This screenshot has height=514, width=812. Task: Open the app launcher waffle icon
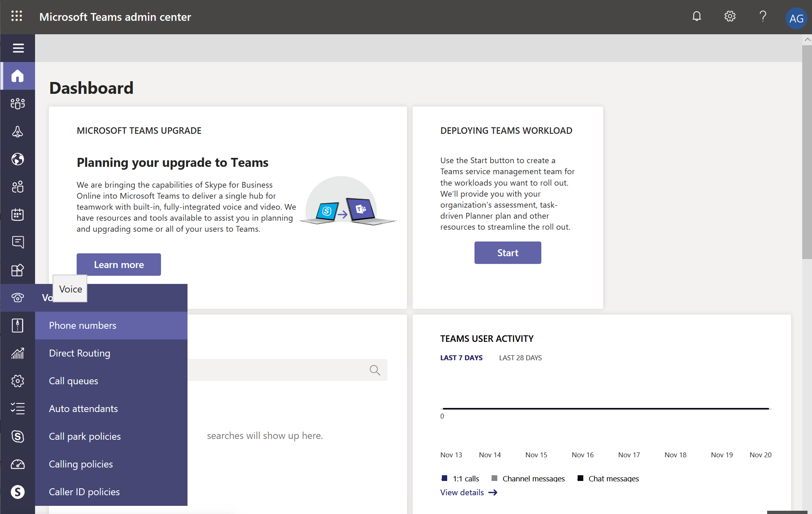click(17, 16)
